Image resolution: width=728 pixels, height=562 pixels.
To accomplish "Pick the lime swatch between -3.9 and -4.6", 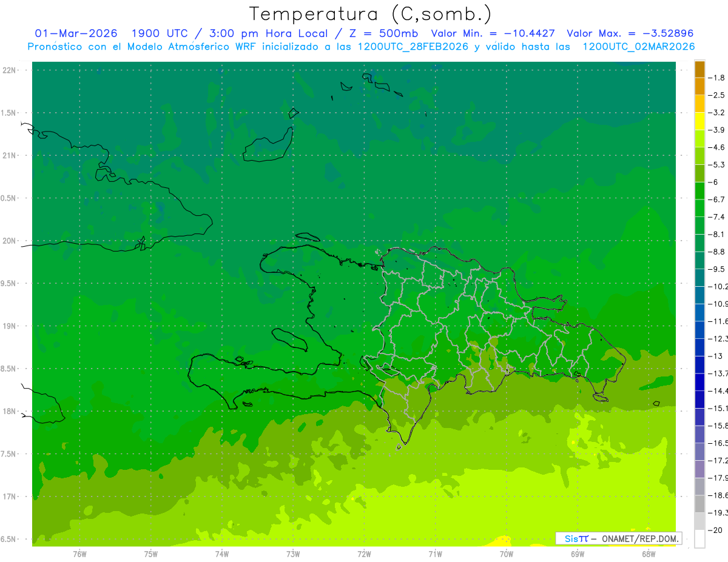I will pyautogui.click(x=699, y=139).
